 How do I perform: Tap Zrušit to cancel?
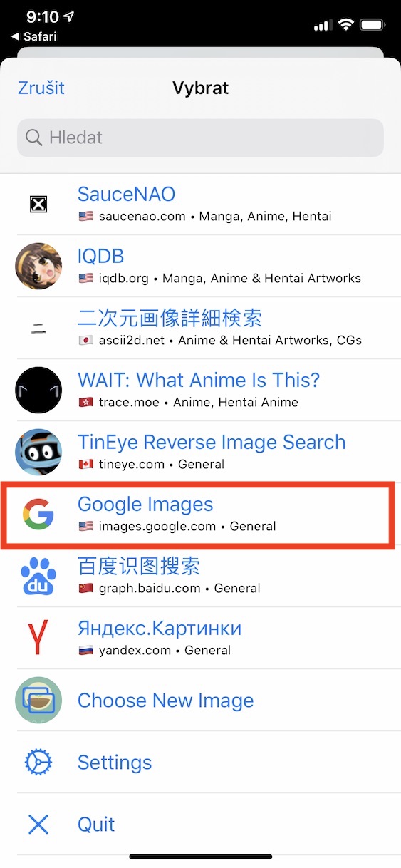[41, 88]
